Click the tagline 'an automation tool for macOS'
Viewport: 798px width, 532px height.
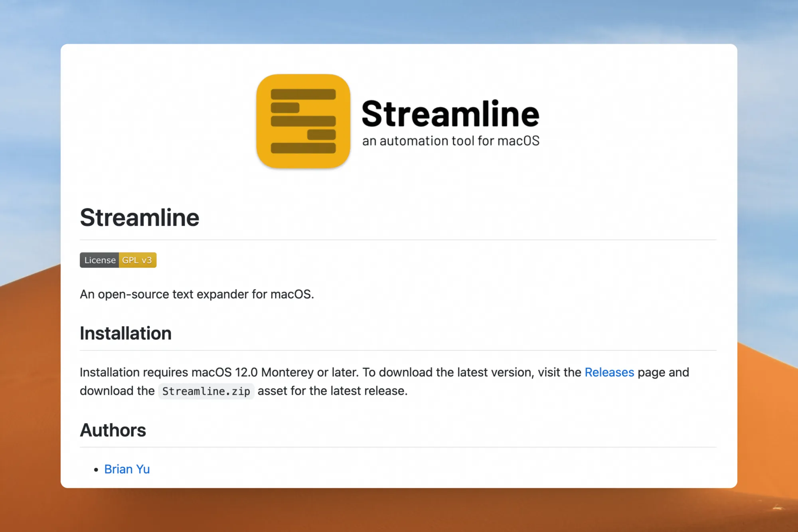click(450, 141)
